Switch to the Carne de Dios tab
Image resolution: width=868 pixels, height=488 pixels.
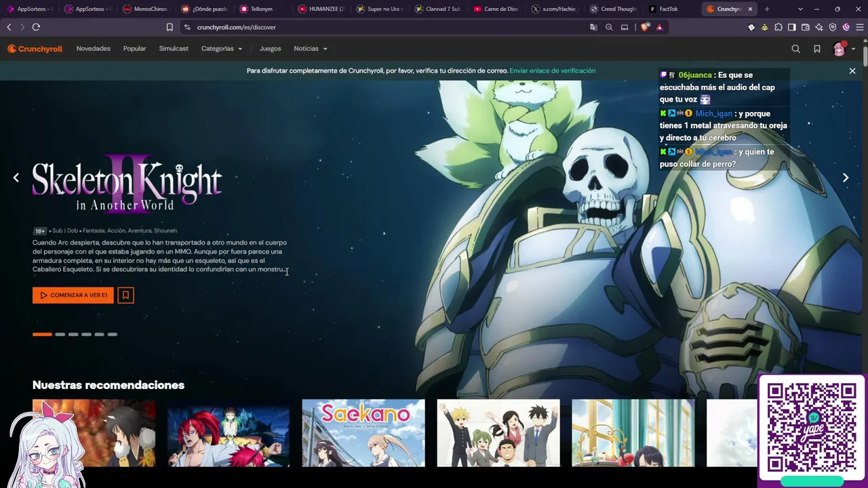(x=496, y=9)
